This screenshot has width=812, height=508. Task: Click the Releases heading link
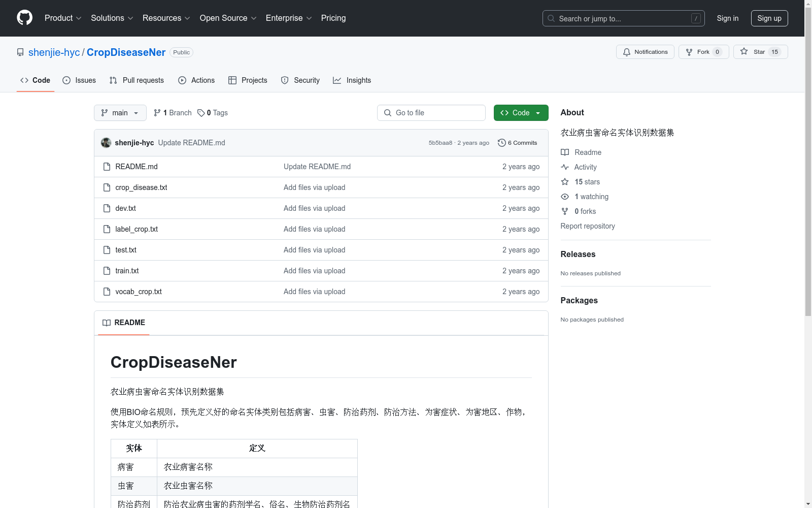578,254
